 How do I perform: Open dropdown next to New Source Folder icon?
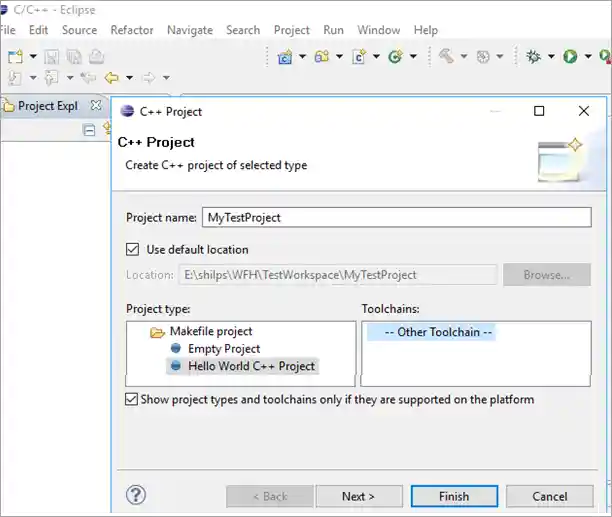[339, 57]
